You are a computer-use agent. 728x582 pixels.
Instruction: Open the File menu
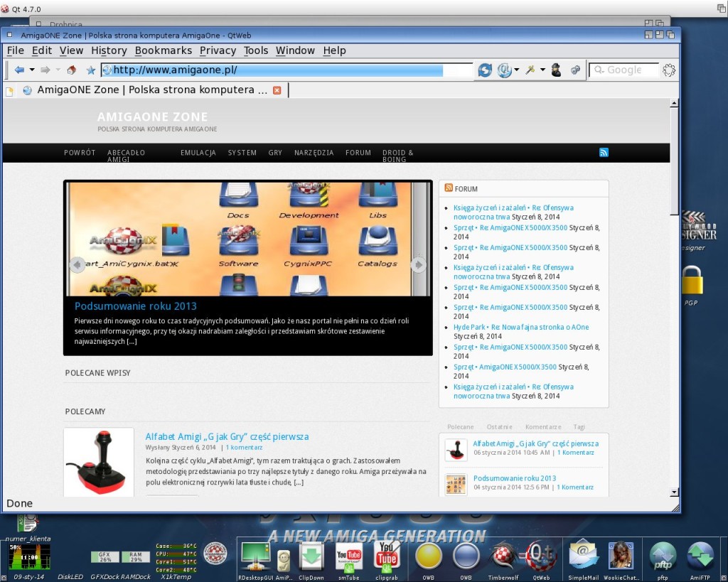16,50
